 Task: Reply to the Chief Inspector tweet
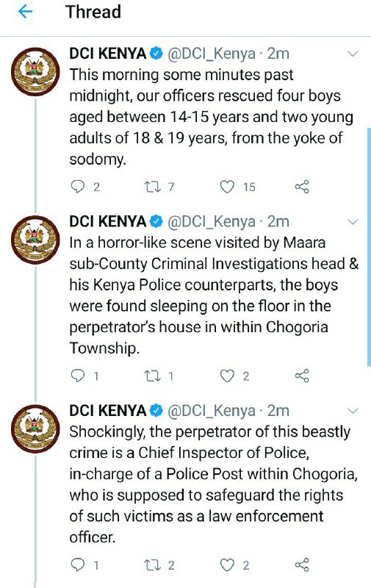[78, 564]
